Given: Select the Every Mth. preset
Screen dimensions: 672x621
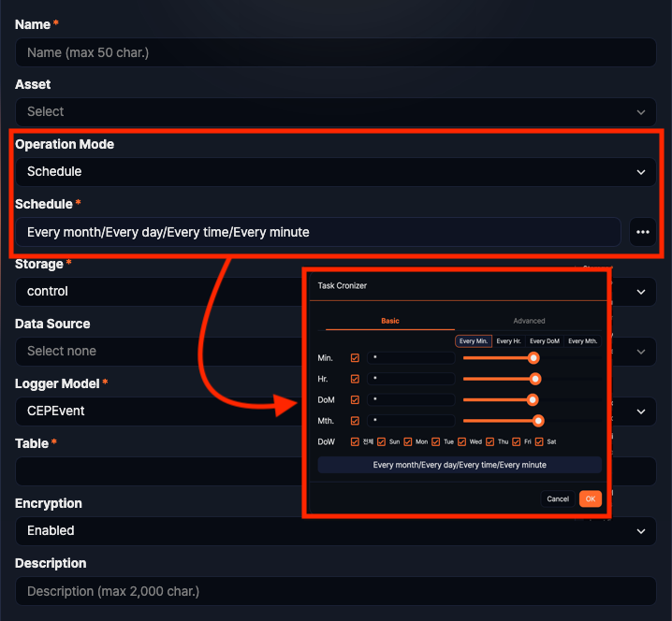Looking at the screenshot, I should 582,341.
